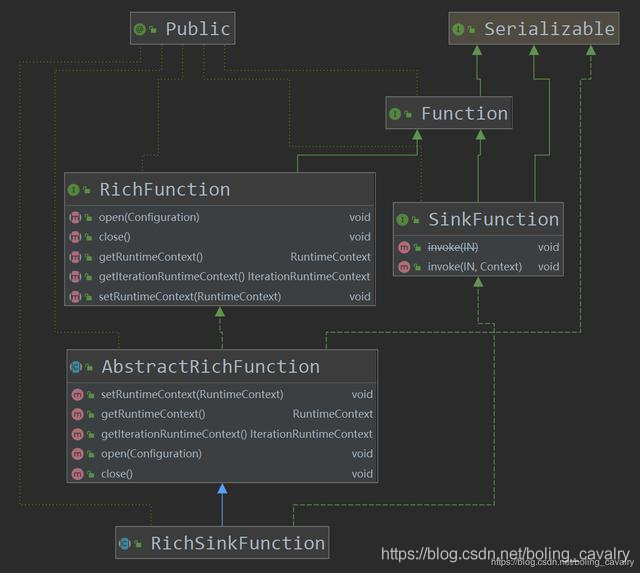
Task: Click the interface icon beside Function
Action: click(x=395, y=114)
